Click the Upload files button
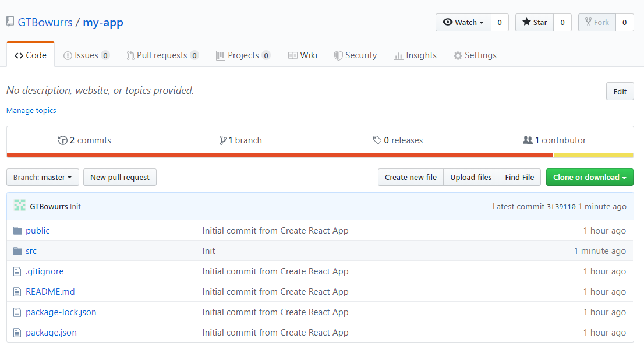This screenshot has height=346, width=644. point(470,177)
